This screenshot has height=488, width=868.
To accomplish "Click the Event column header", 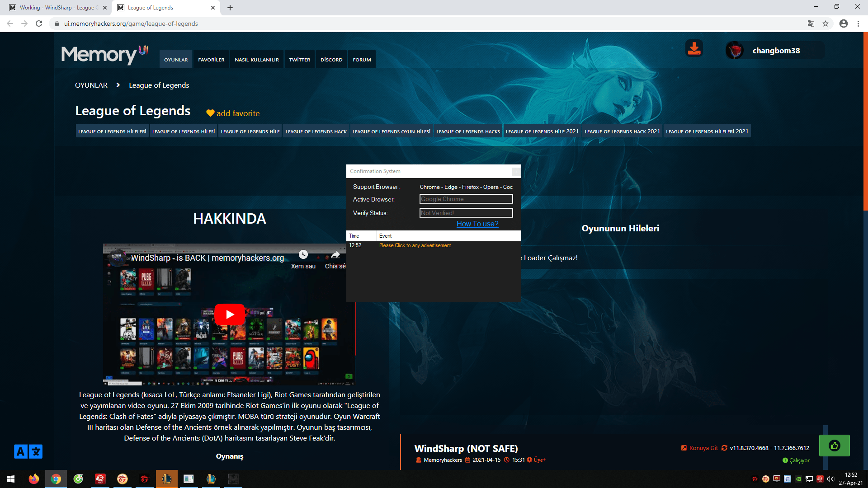I will 448,236.
